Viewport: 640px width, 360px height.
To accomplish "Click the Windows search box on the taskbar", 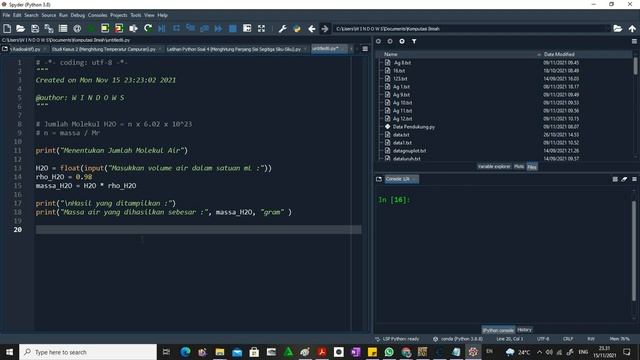I will 88,352.
